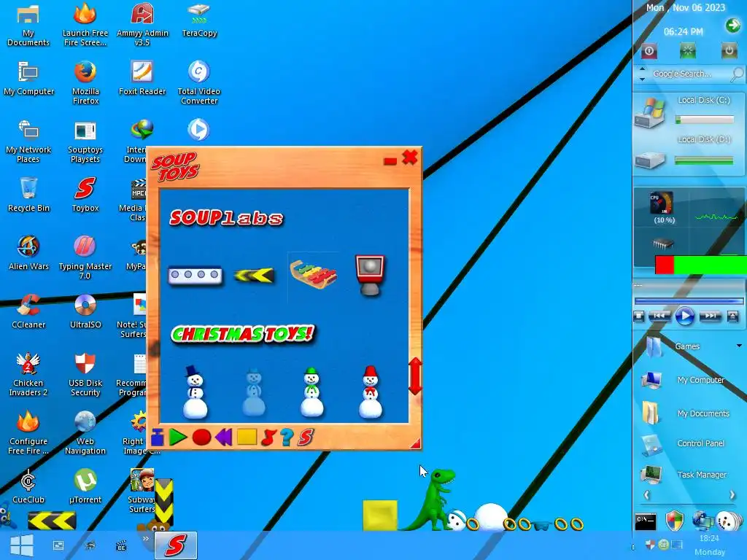Screen dimensions: 747x560
Task: Click the large white snowball toy
Action: (x=491, y=517)
